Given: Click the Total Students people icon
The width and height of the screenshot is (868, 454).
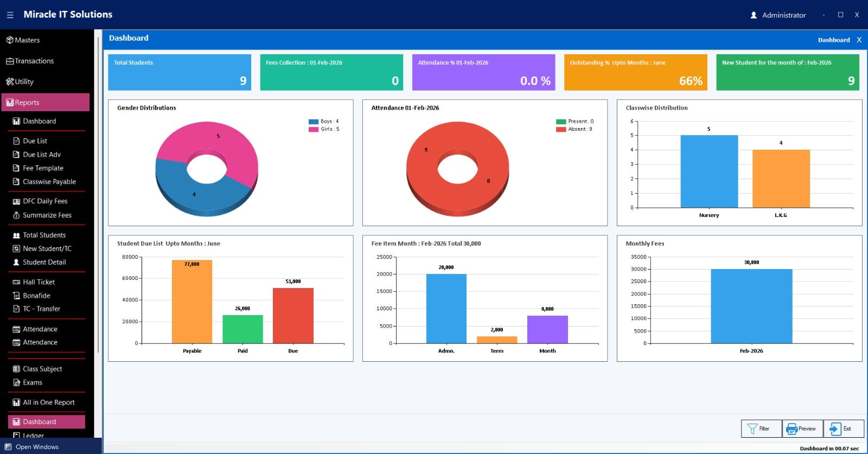Looking at the screenshot, I should tap(16, 235).
